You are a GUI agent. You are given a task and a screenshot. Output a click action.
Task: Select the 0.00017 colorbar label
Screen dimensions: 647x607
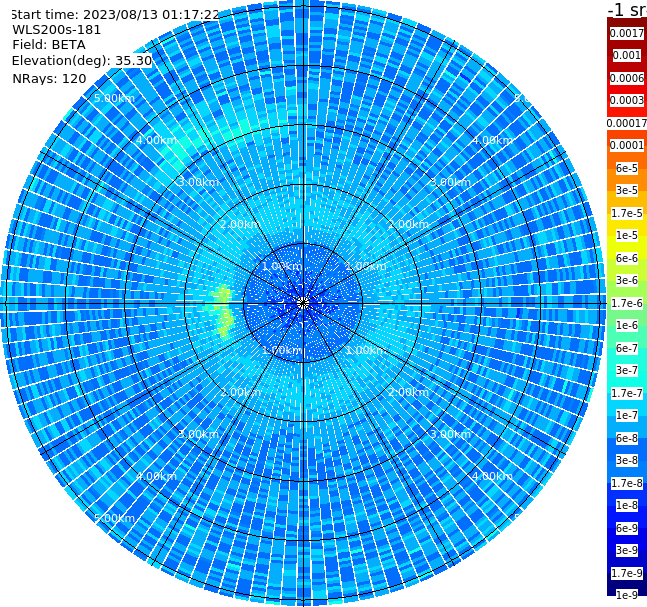(627, 123)
